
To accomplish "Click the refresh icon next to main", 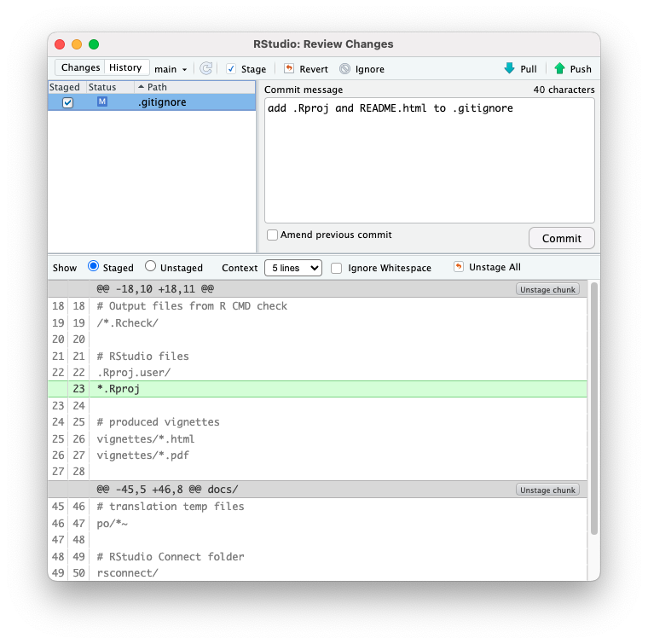I will (x=205, y=68).
